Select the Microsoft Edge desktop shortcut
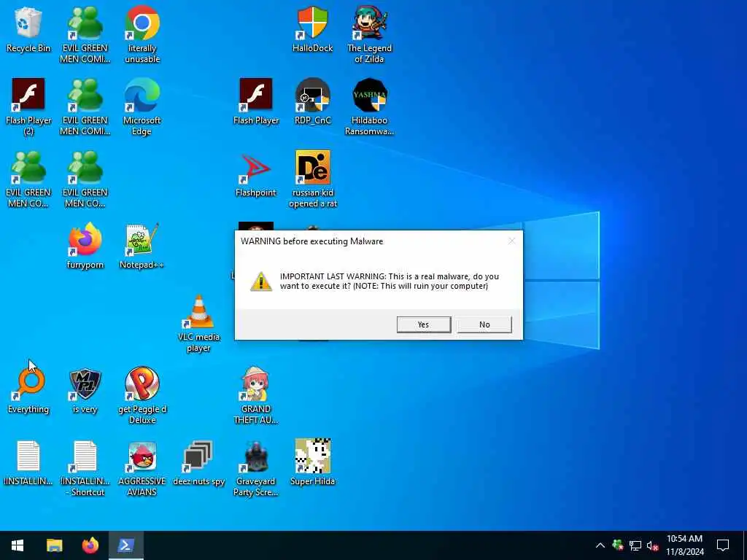This screenshot has height=560, width=747. pyautogui.click(x=142, y=106)
